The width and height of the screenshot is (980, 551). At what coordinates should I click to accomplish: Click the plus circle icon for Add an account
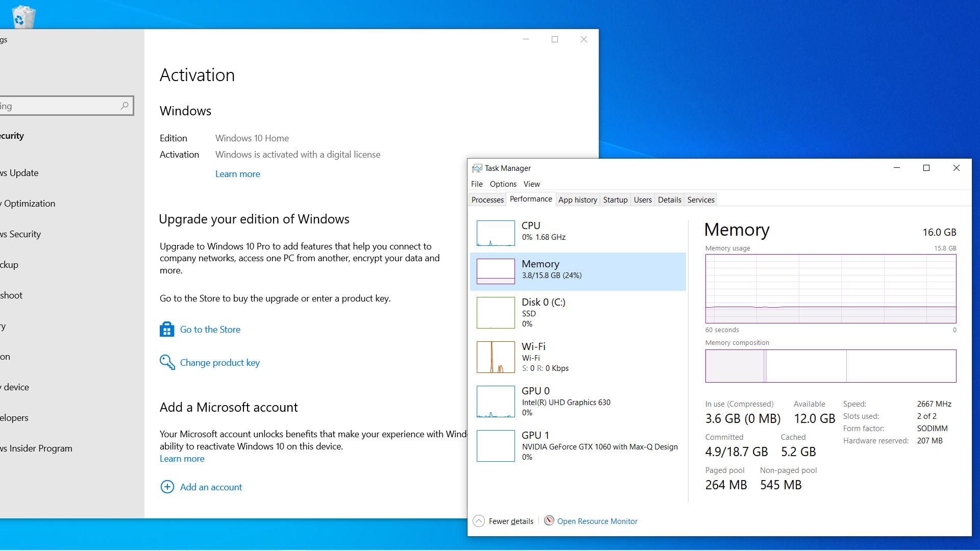pyautogui.click(x=167, y=487)
